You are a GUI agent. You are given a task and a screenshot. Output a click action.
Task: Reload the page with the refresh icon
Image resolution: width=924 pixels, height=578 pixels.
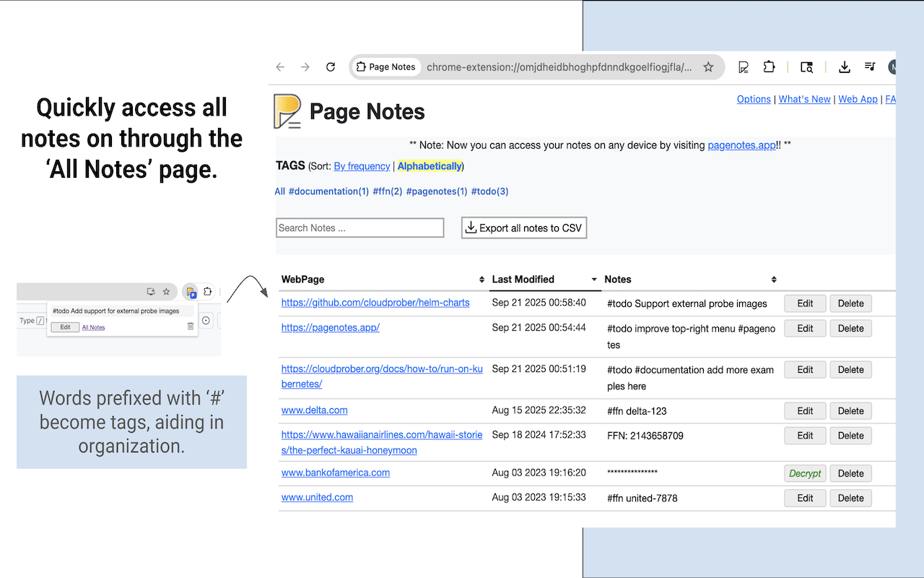coord(330,66)
